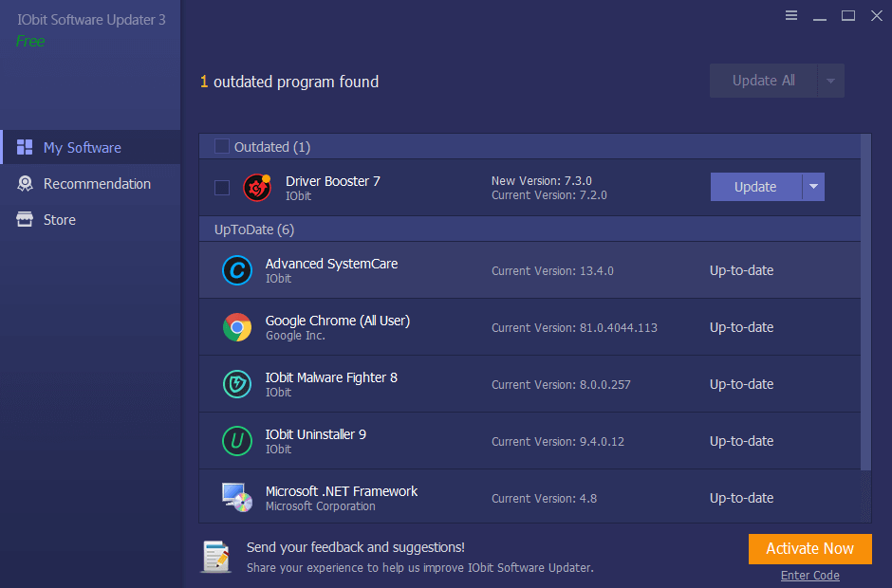Click the Microsoft .NET Framework icon
Viewport: 892px width, 588px height.
pos(236,497)
